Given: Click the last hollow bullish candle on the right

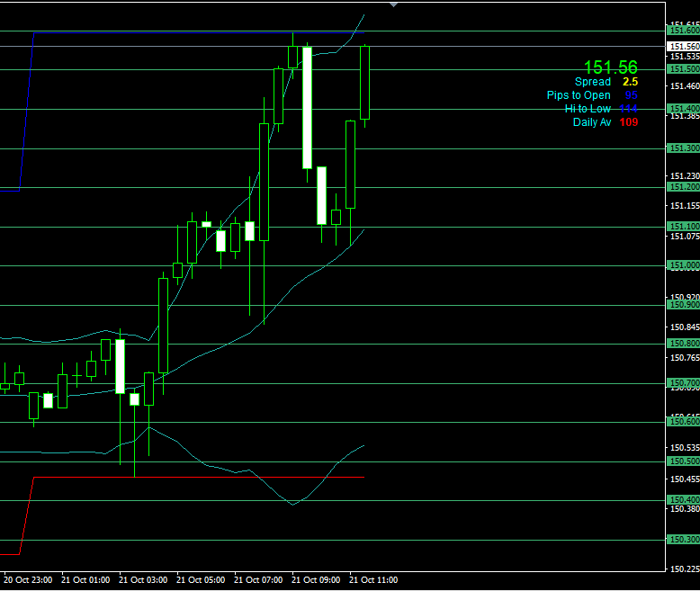Looking at the screenshot, I should 365,83.
